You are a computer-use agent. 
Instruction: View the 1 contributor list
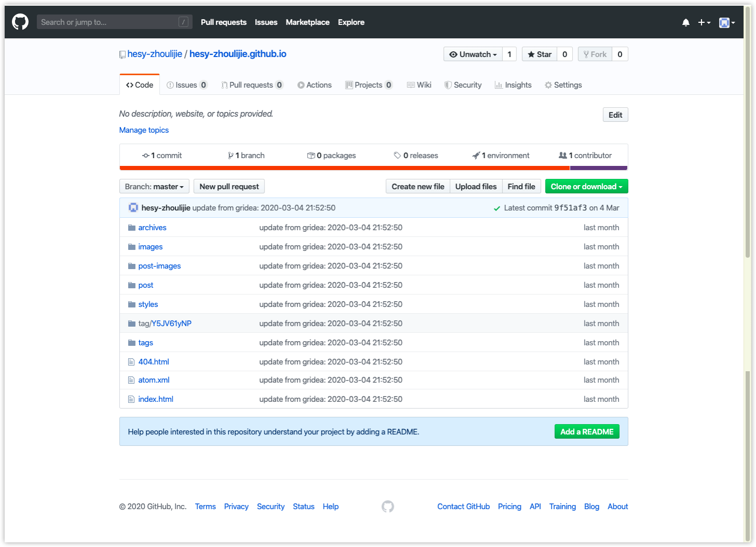(585, 156)
